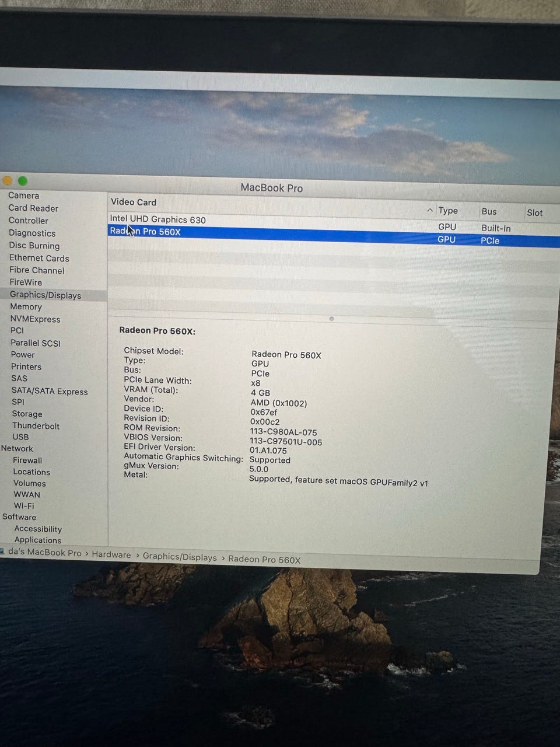Click EFI Driver Version 01.A1.075
Screen dimensions: 560x747
pyautogui.click(x=268, y=451)
